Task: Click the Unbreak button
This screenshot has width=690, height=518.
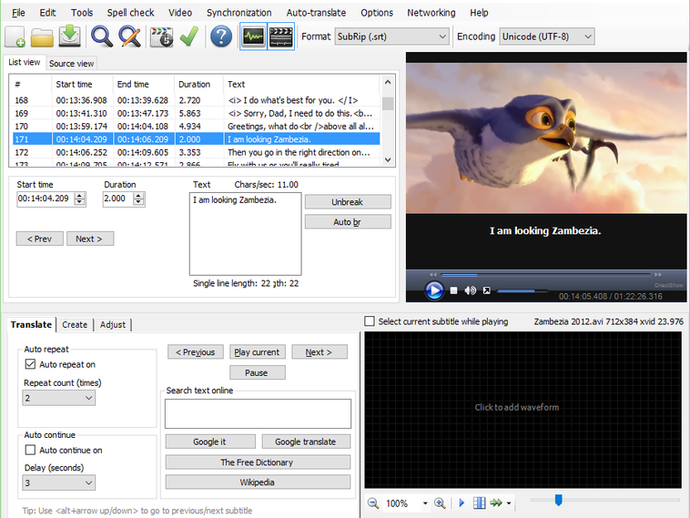Action: pyautogui.click(x=348, y=202)
